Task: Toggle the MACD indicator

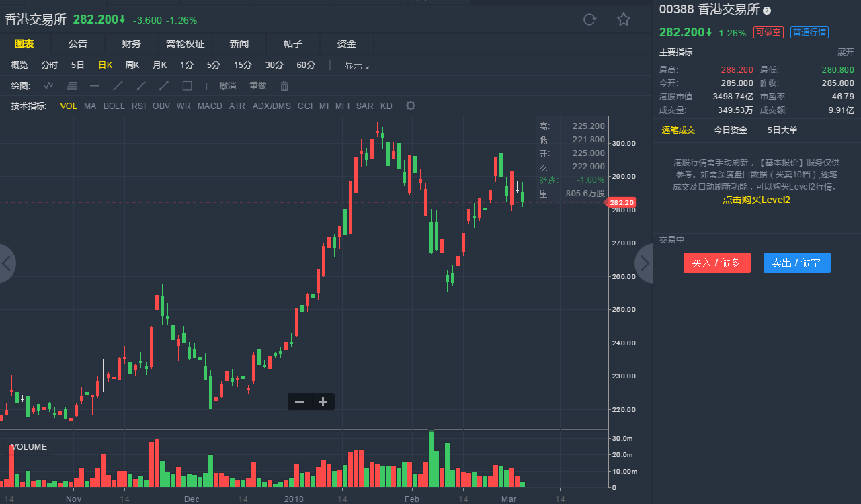Action: click(210, 106)
